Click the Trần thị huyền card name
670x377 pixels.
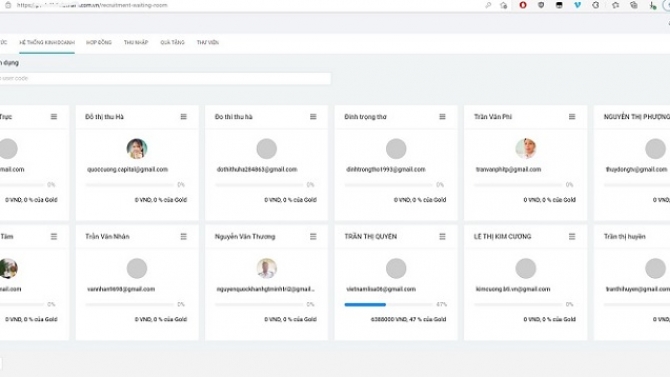point(625,236)
